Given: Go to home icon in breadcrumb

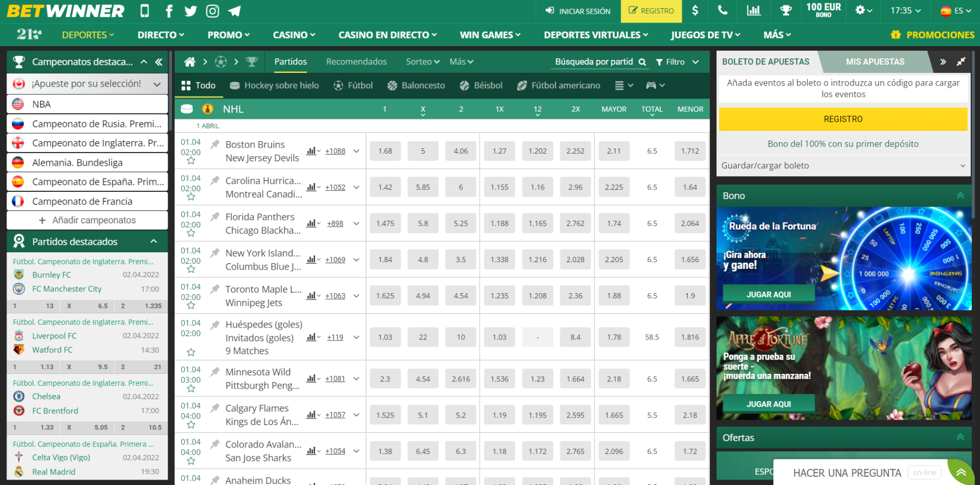Looking at the screenshot, I should tap(189, 62).
